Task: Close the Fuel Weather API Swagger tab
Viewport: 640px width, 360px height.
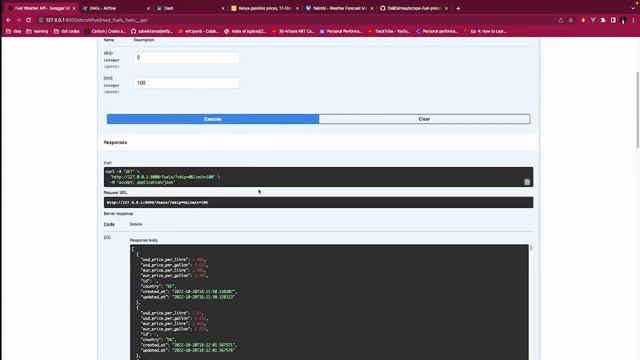Action: click(x=73, y=8)
